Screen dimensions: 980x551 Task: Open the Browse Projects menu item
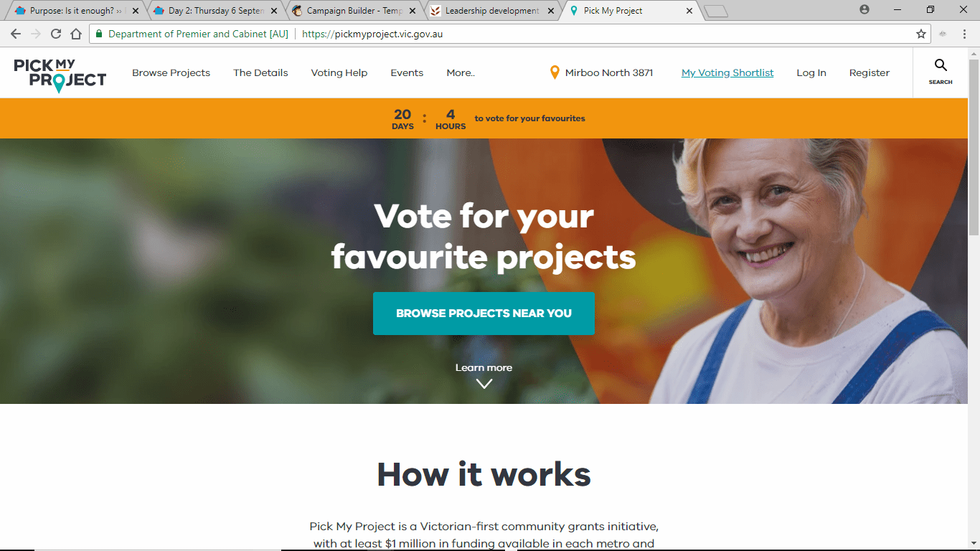tap(171, 72)
